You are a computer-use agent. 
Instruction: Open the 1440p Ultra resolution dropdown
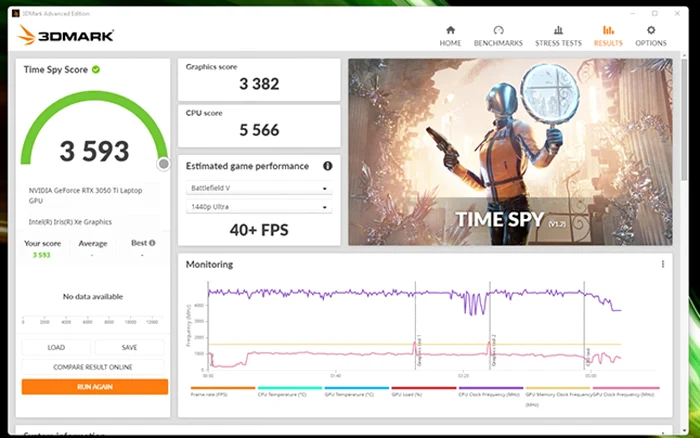pyautogui.click(x=259, y=207)
